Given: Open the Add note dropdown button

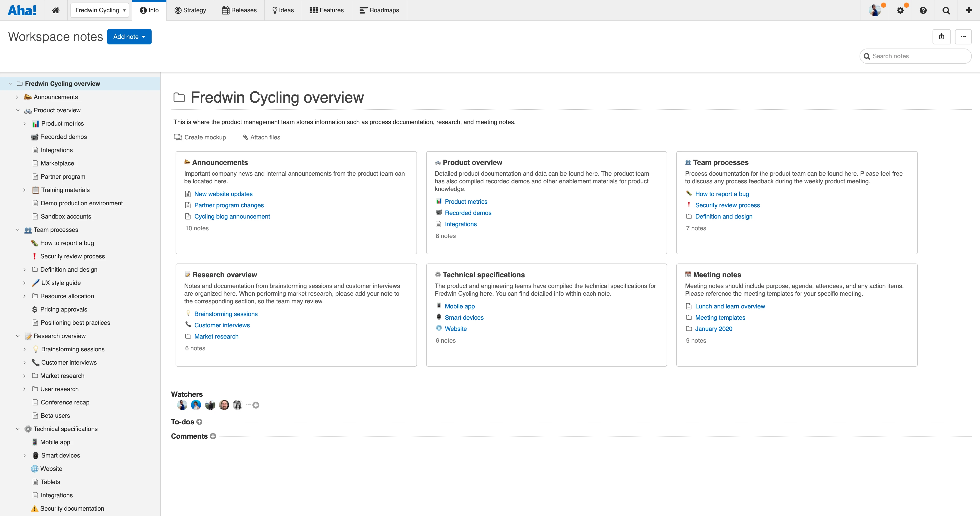Looking at the screenshot, I should tap(129, 37).
